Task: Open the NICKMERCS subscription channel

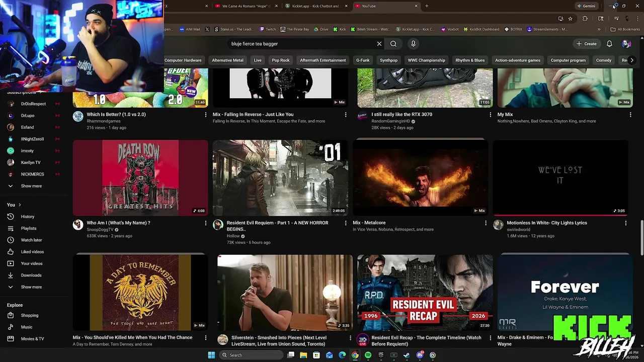Action: click(33, 174)
